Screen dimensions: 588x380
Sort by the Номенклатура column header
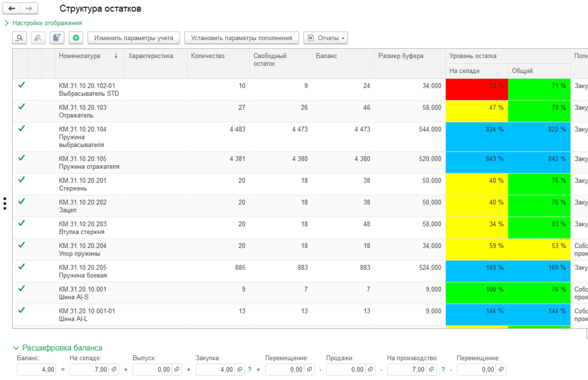point(80,56)
